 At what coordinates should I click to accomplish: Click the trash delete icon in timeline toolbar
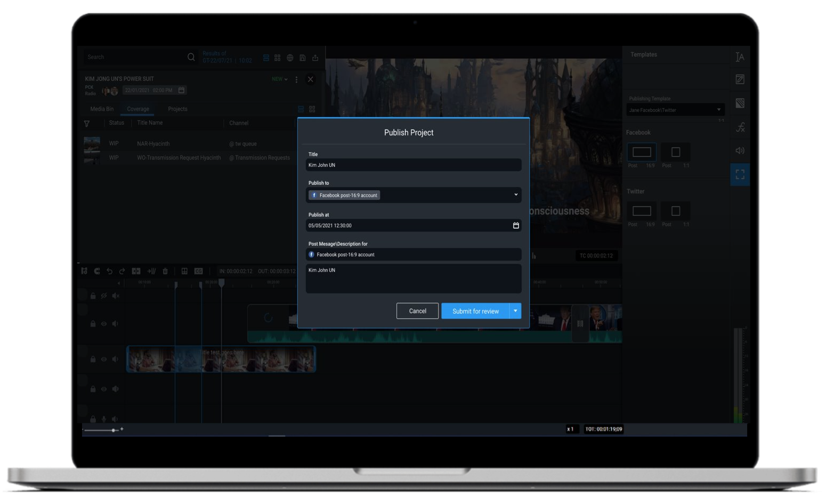[x=165, y=271]
